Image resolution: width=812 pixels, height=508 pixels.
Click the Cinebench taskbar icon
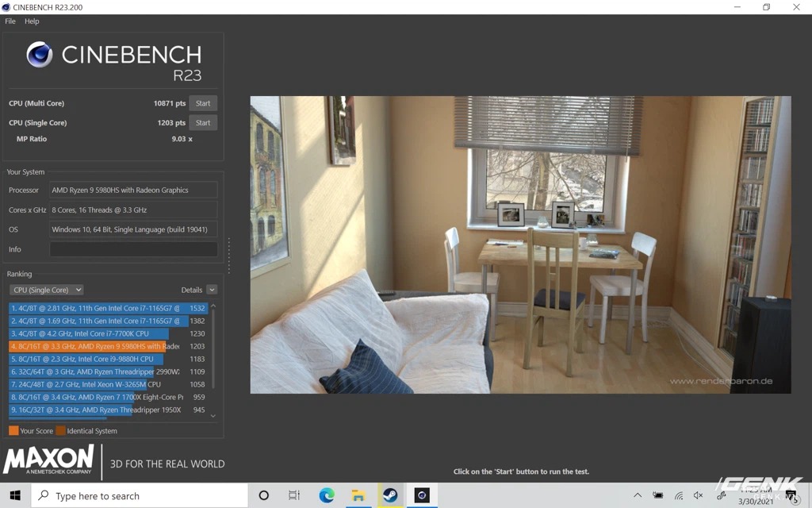pos(422,495)
